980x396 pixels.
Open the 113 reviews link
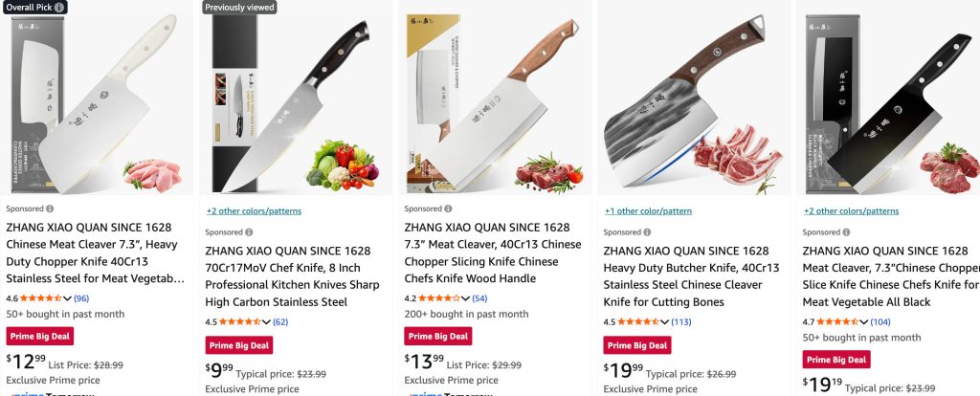[681, 321]
